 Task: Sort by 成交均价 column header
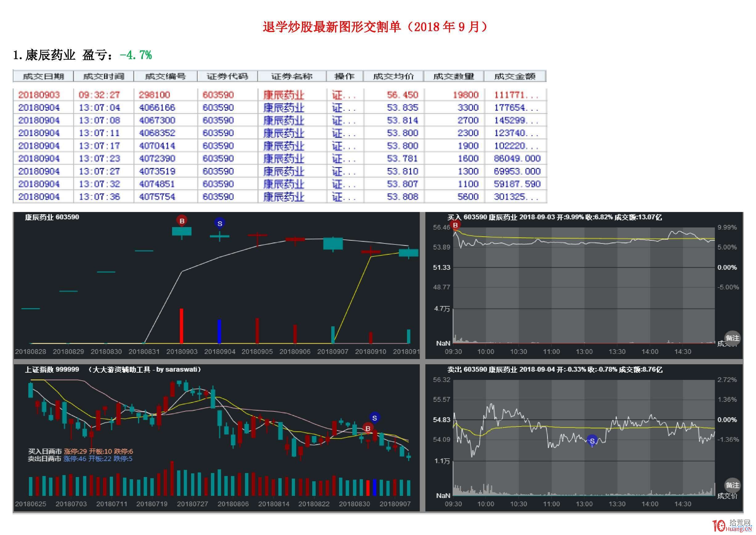394,76
